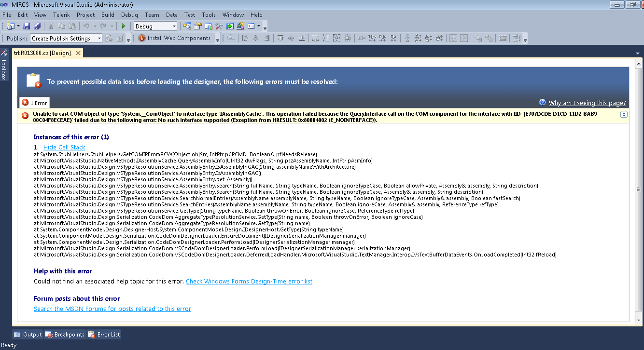The height and width of the screenshot is (350, 644).
Task: Open Solution Explorer from toolbar icon
Action: point(187,26)
